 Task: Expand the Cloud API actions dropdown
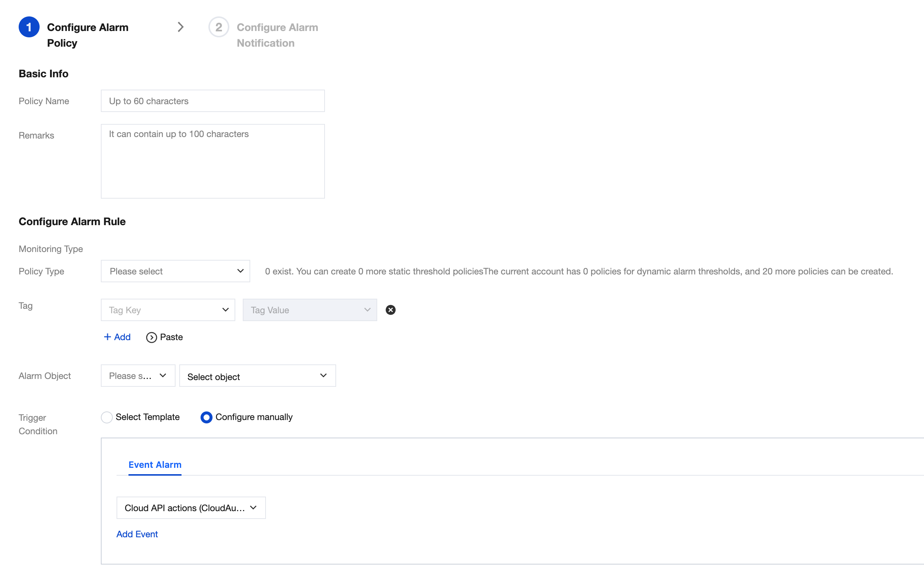pos(191,508)
